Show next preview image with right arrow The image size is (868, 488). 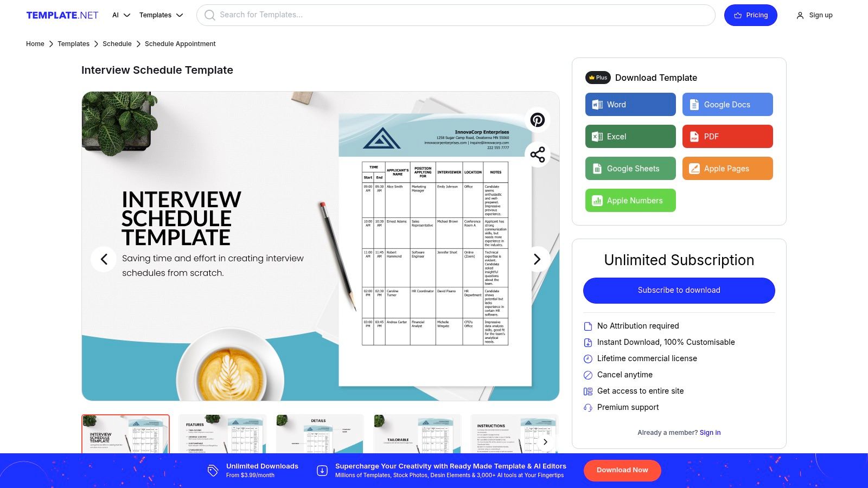[537, 259]
